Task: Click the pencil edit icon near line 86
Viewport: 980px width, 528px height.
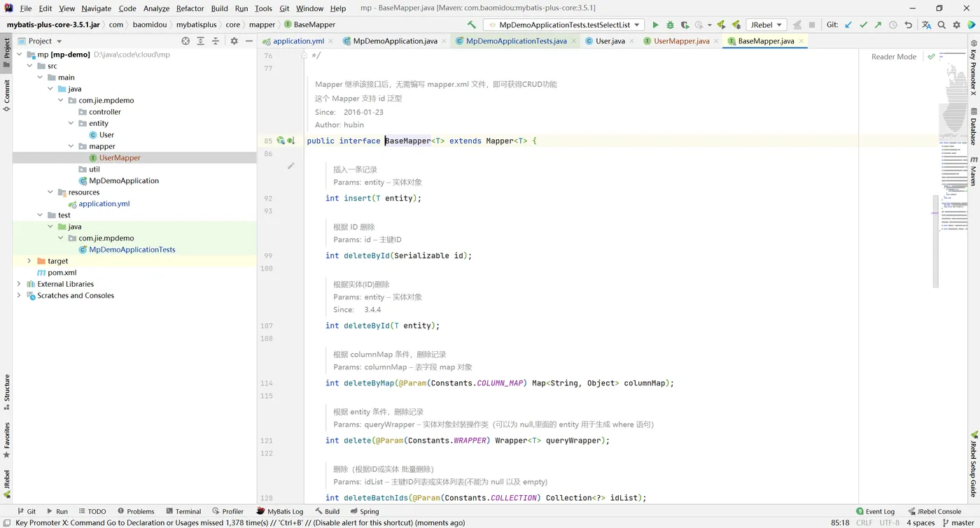Action: pos(290,166)
